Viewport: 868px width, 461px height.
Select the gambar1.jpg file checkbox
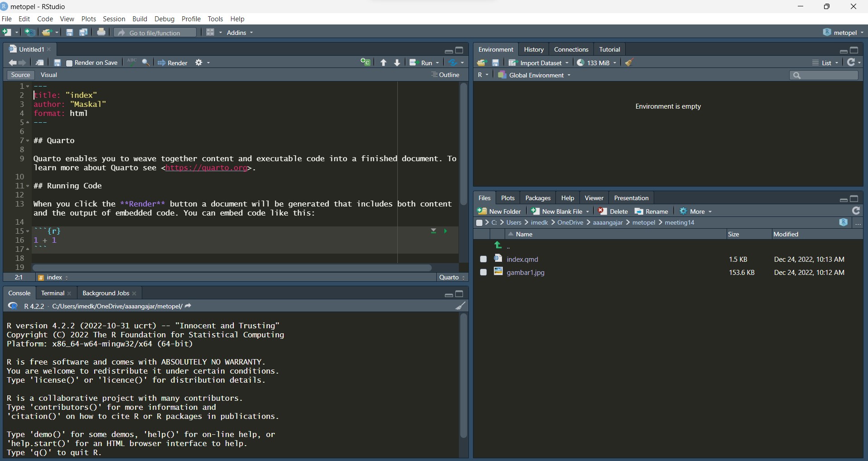(483, 272)
